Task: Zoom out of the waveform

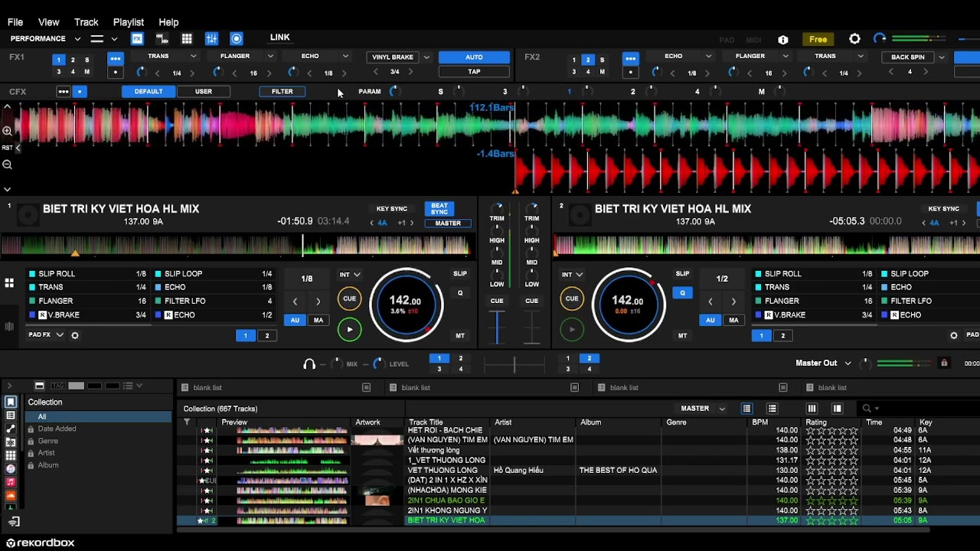Action: click(7, 165)
